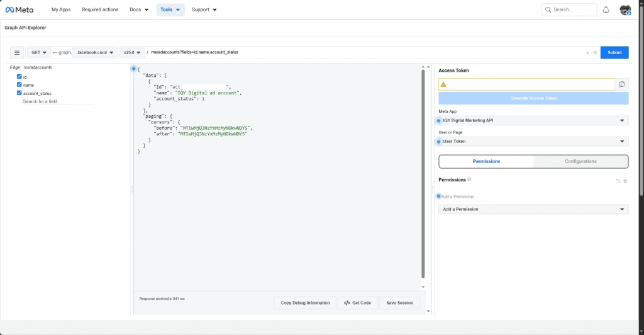Click the Get Code button
This screenshot has height=335, width=644.
(358, 303)
